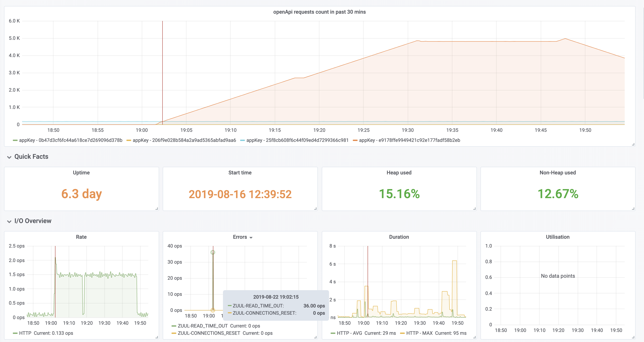The width and height of the screenshot is (644, 342).
Task: Toggle HTTP - AVG series in Duration legend
Action: pos(349,333)
